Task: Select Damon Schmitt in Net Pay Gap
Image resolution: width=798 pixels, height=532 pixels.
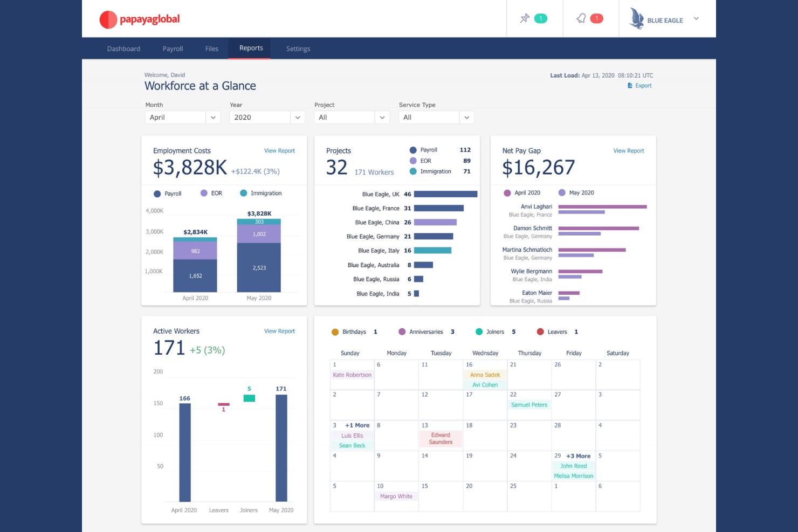Action: [x=532, y=229]
